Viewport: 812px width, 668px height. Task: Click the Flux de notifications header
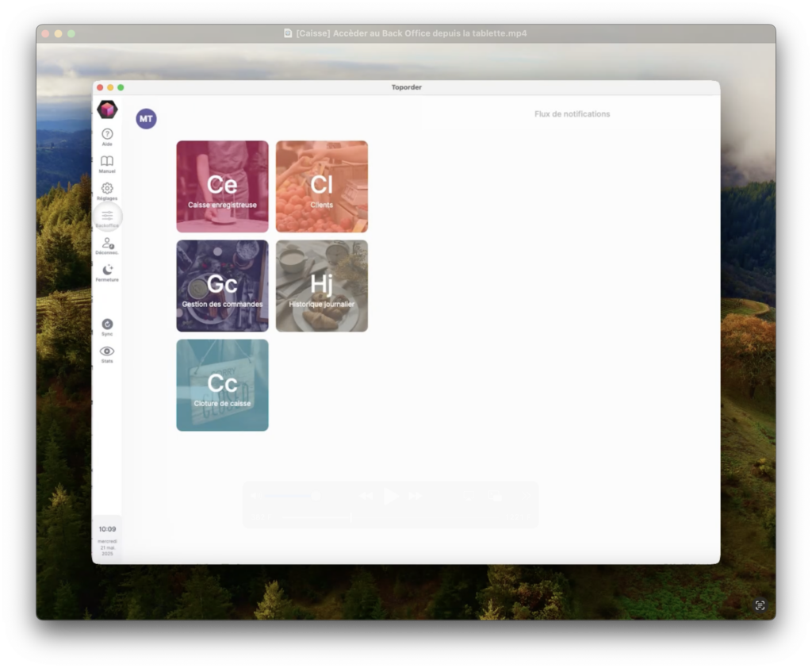click(572, 114)
